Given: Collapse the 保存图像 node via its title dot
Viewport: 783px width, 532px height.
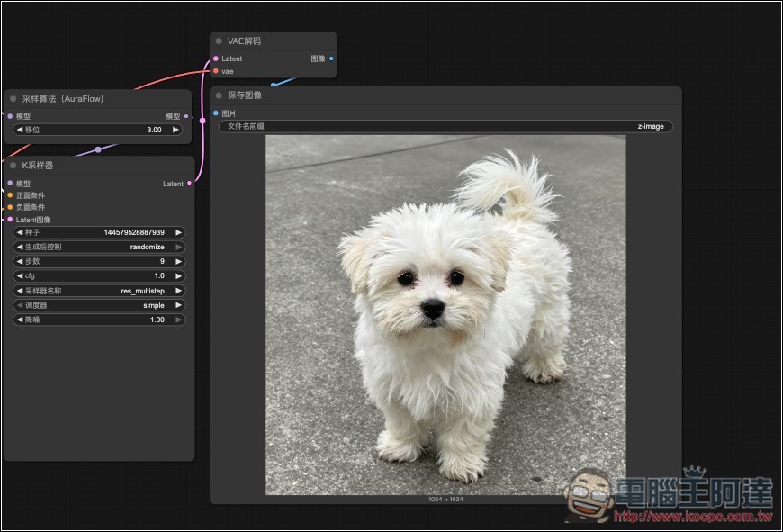Looking at the screenshot, I should [219, 95].
